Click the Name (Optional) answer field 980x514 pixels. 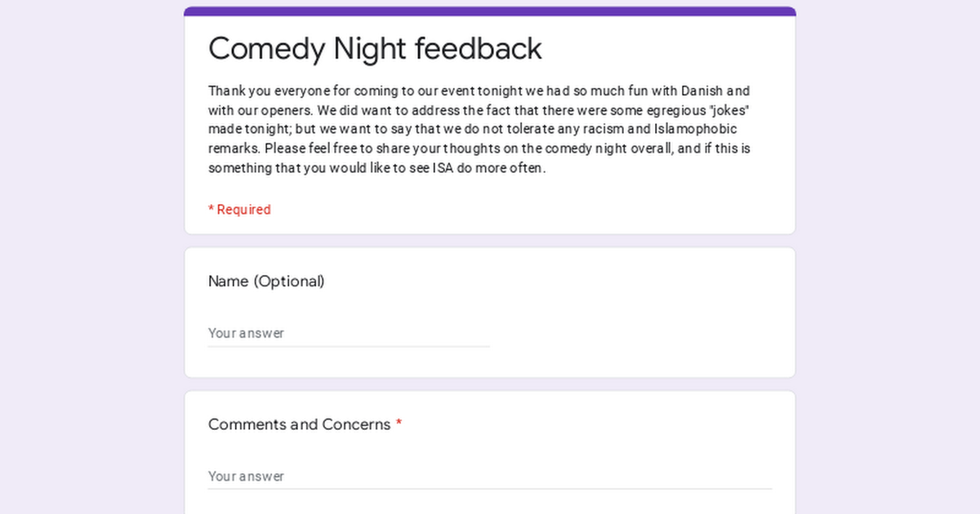pos(349,334)
